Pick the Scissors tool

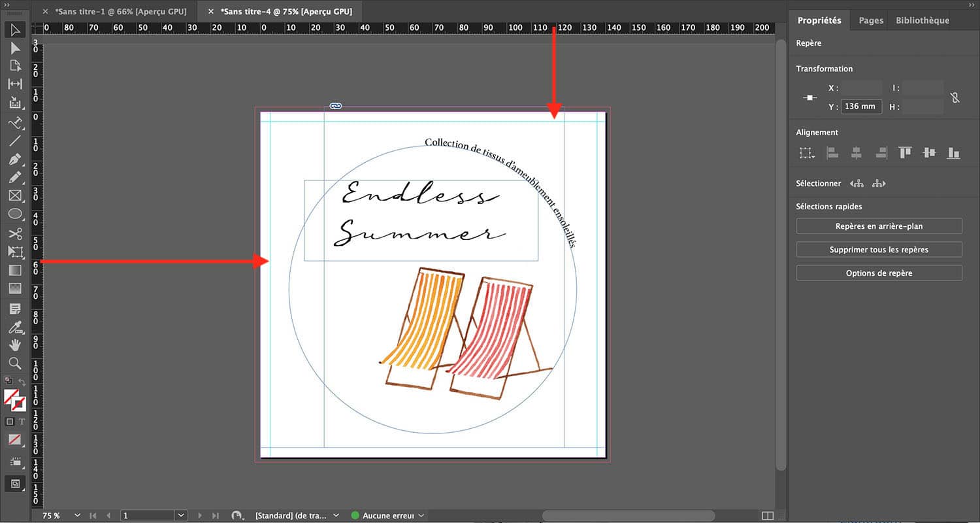16,233
